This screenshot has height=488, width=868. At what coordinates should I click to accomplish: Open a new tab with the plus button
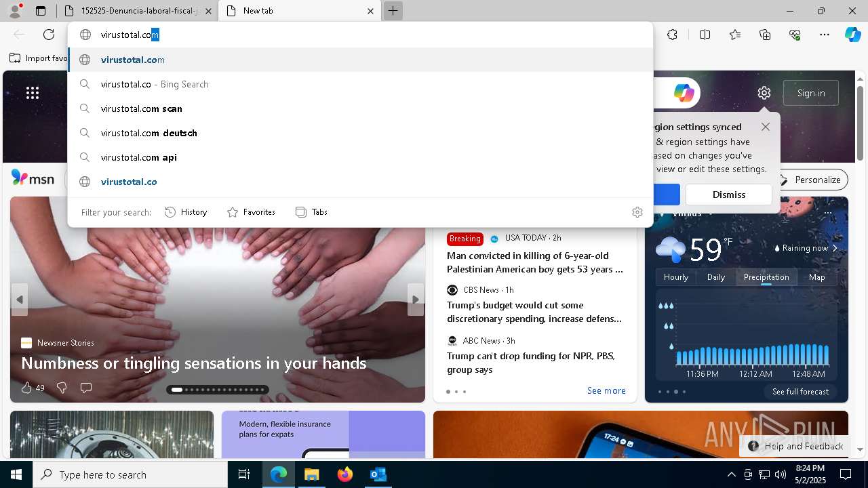(393, 11)
